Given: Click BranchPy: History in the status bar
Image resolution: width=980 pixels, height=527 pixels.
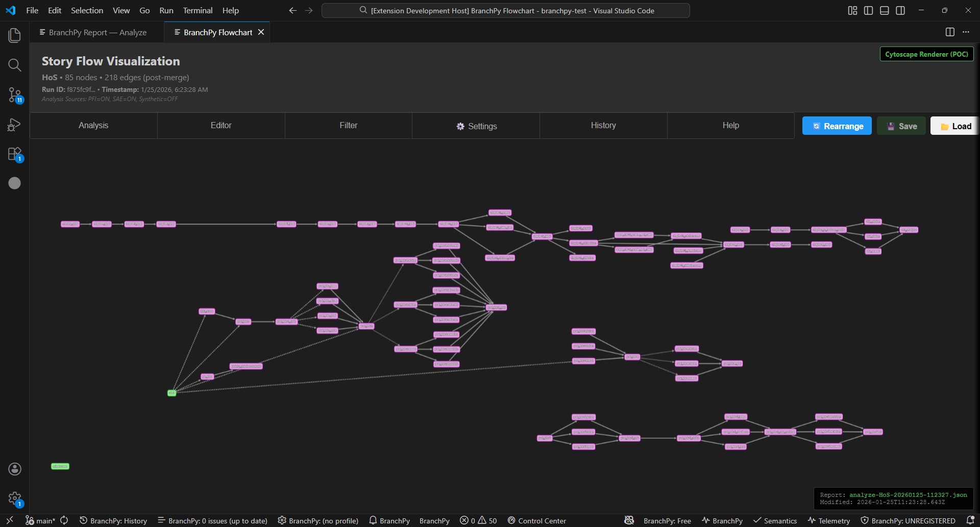Looking at the screenshot, I should click(x=113, y=520).
